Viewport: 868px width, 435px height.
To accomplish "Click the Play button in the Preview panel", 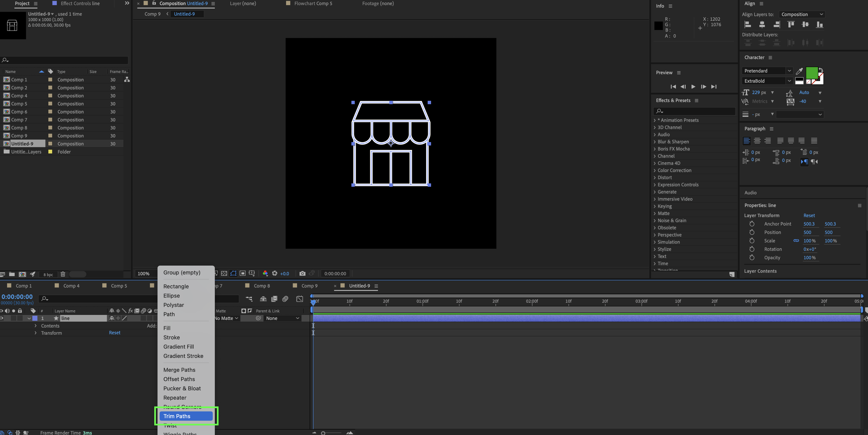I will coord(693,87).
